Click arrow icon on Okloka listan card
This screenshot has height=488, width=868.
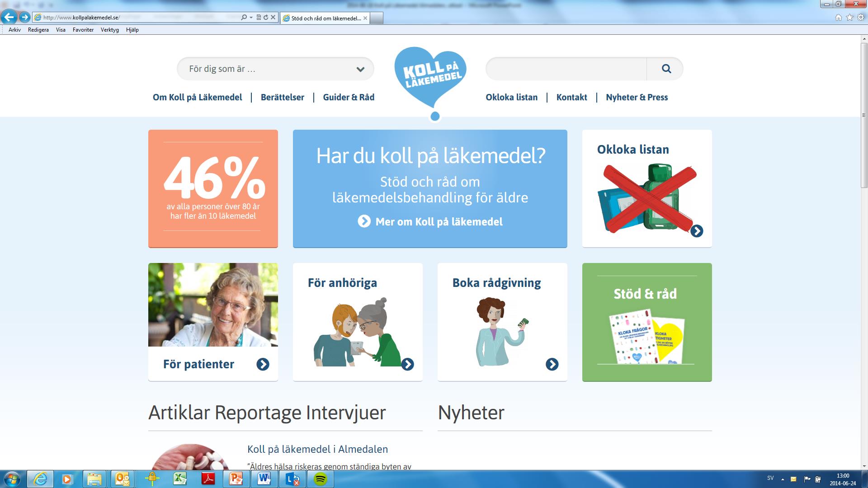click(697, 231)
